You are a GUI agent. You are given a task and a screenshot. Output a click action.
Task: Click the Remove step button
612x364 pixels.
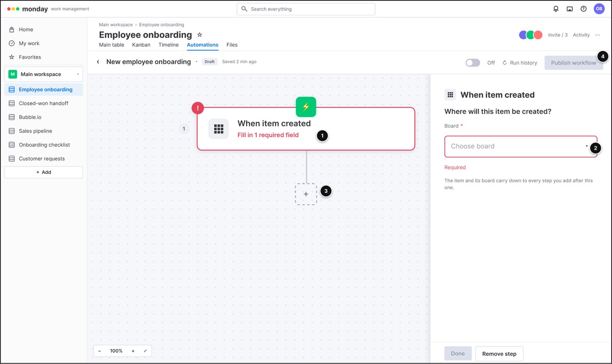[x=499, y=354]
